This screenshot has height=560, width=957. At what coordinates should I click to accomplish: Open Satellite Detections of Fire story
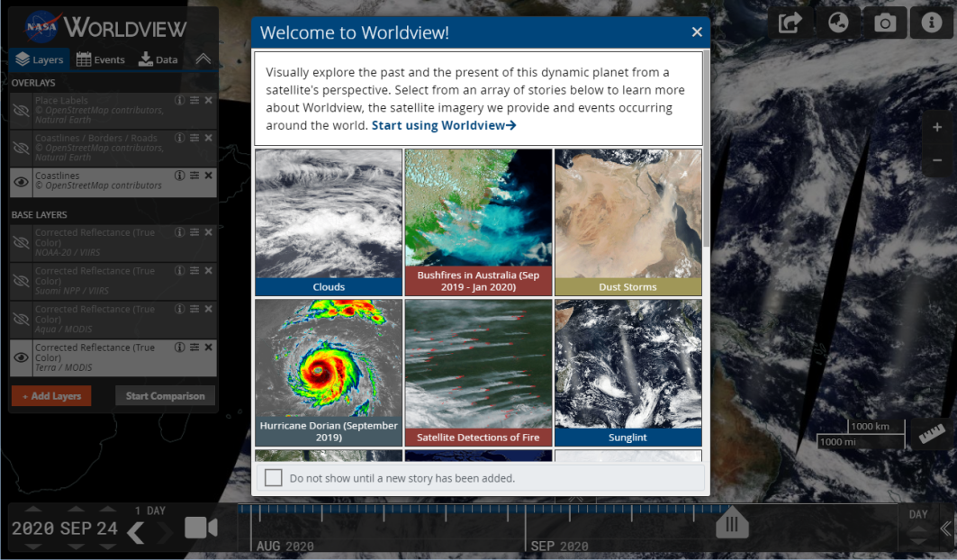click(x=479, y=373)
